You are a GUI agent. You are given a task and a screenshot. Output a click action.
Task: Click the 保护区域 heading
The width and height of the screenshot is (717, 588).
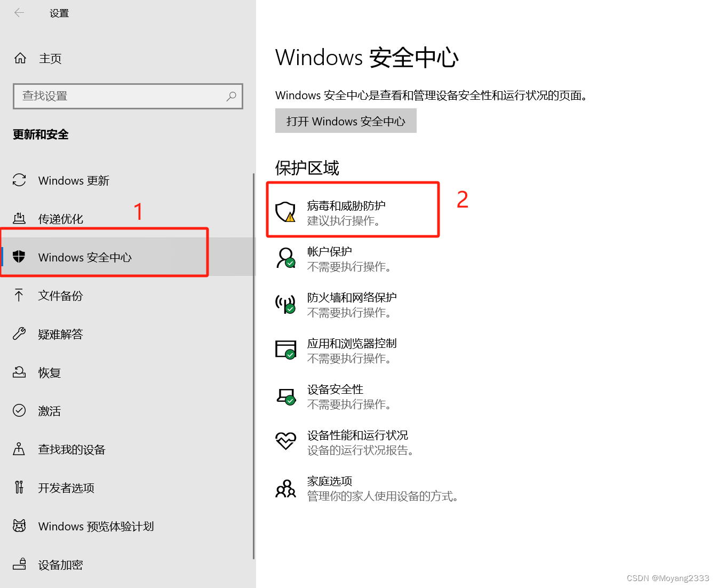[x=307, y=168]
